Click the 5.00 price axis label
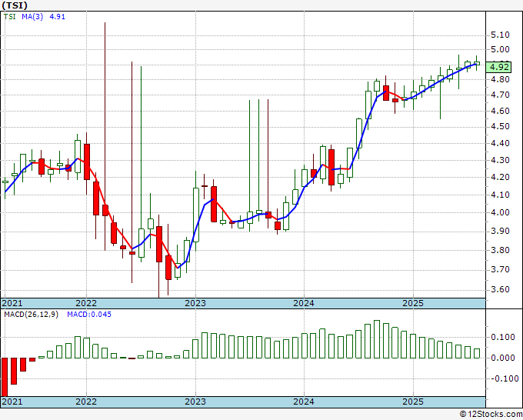 tap(500, 50)
